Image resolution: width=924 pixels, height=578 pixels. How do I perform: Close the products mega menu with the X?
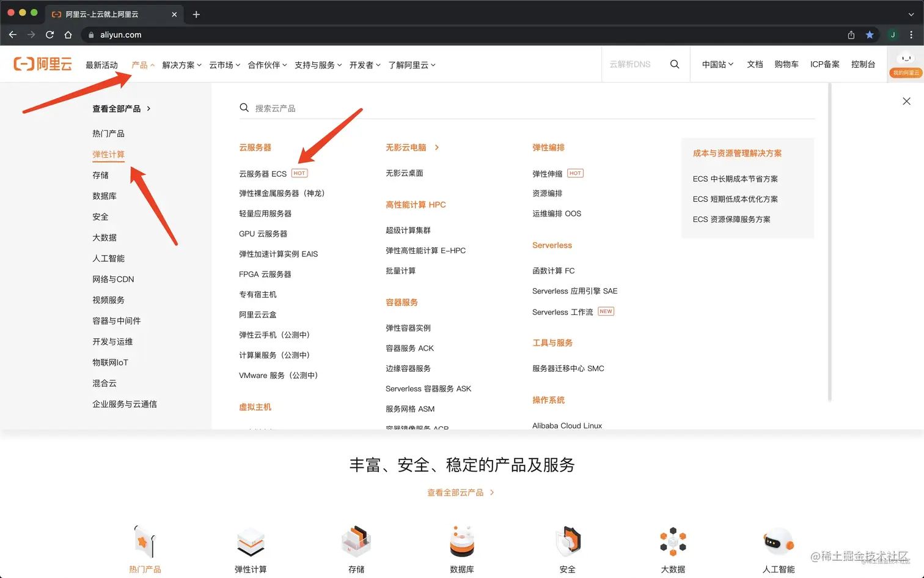906,102
